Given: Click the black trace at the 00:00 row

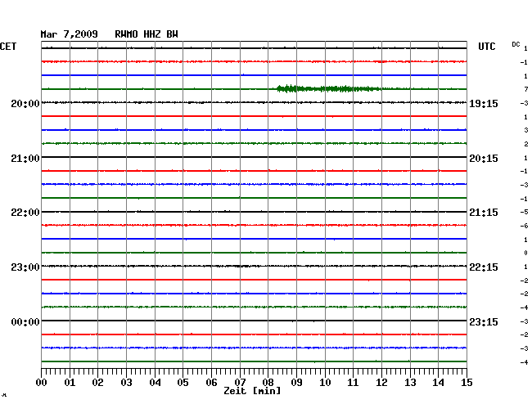Looking at the screenshot, I should [x=254, y=321].
